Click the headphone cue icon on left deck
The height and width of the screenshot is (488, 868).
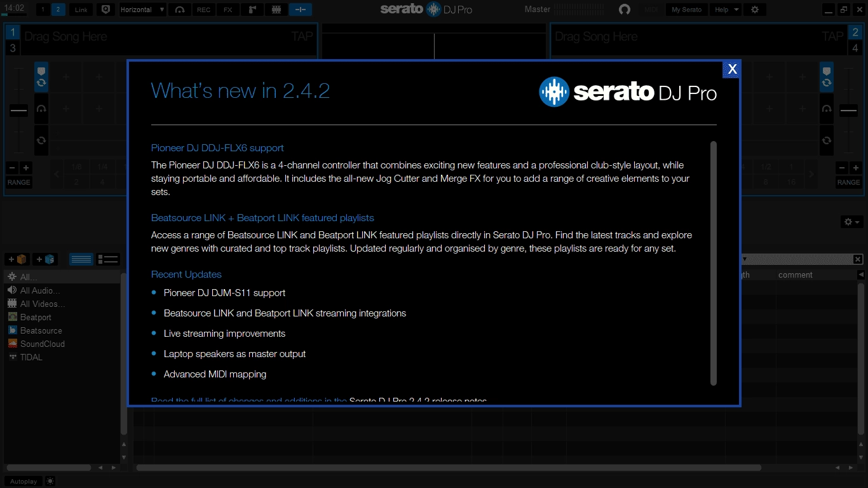click(41, 109)
